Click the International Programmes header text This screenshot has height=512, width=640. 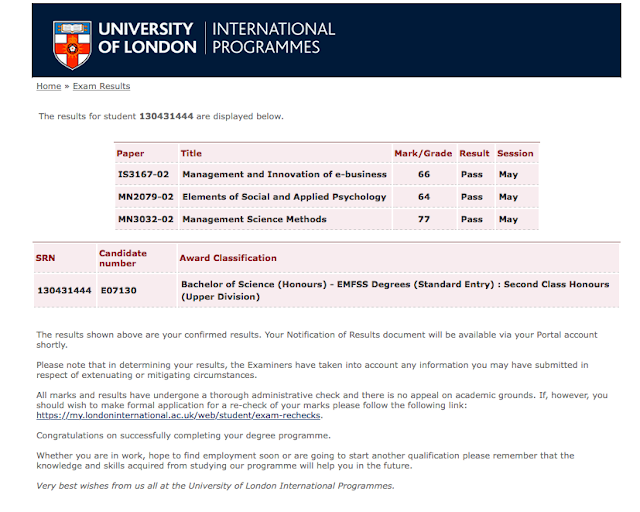point(273,38)
